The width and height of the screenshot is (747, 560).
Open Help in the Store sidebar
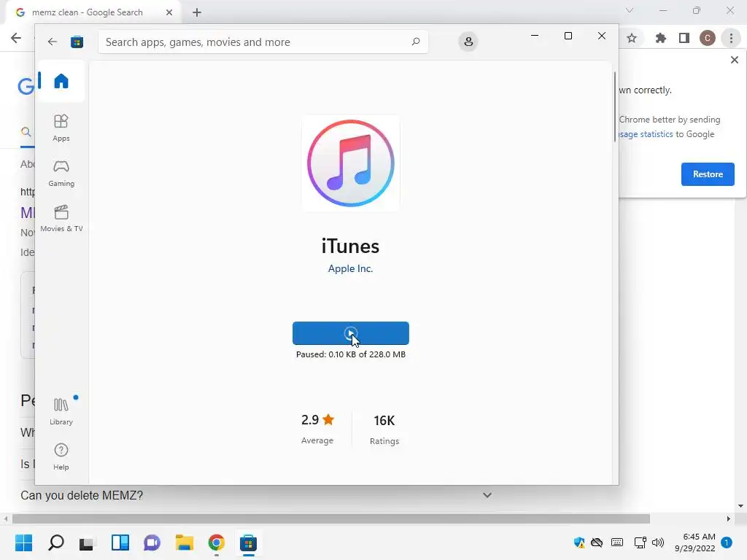point(61,456)
